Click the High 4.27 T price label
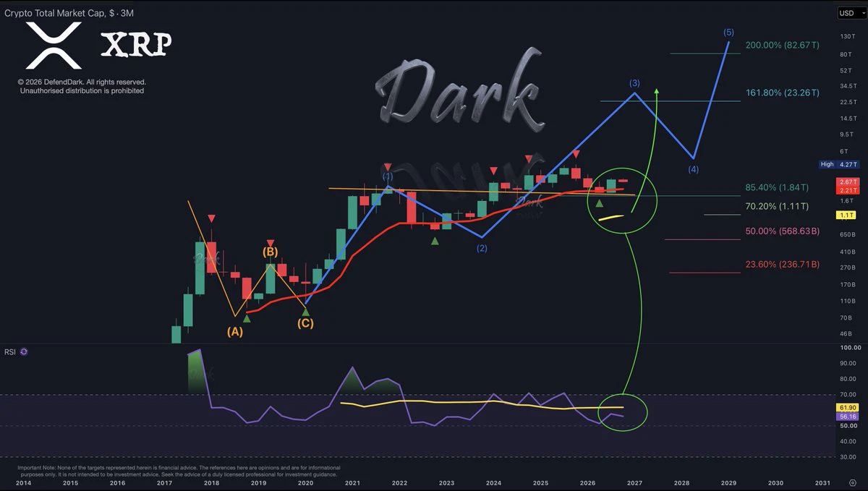The width and height of the screenshot is (868, 491). (840, 164)
